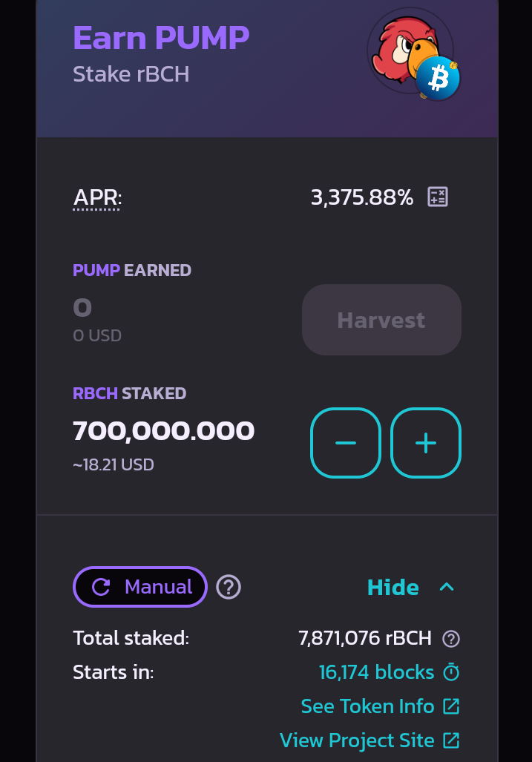The image size is (532, 762).
Task: Click the blue Bitcoin badge icon
Action: click(x=437, y=78)
